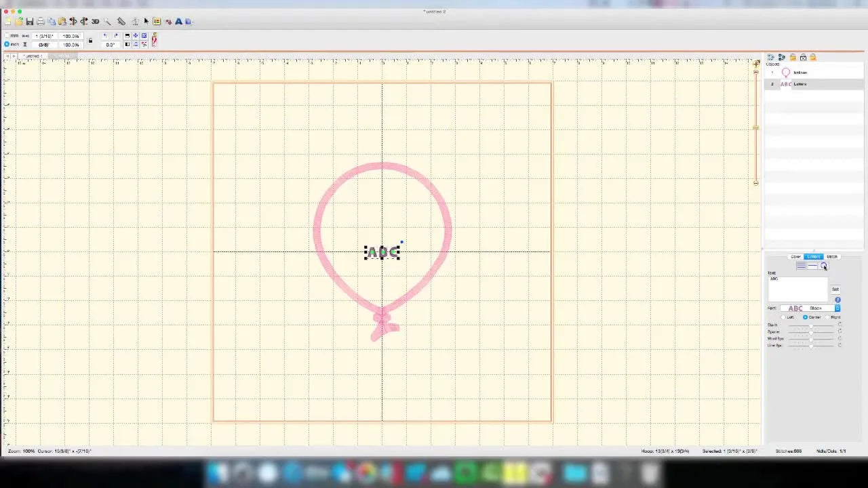Switch to the Stitch tab
The image size is (868, 488).
pyautogui.click(x=832, y=257)
